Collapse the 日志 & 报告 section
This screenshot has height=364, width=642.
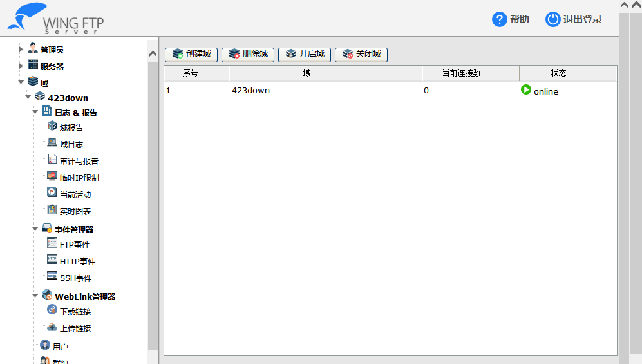(35, 112)
